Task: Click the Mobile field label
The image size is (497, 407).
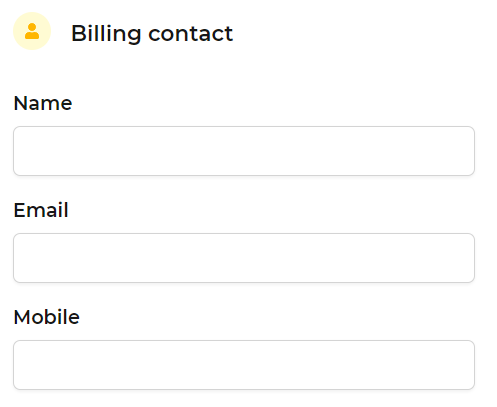Action: 47,317
